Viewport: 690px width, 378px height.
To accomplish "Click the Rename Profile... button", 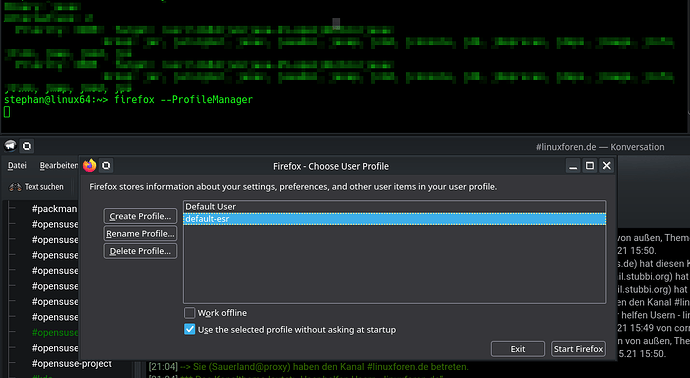I will (140, 234).
